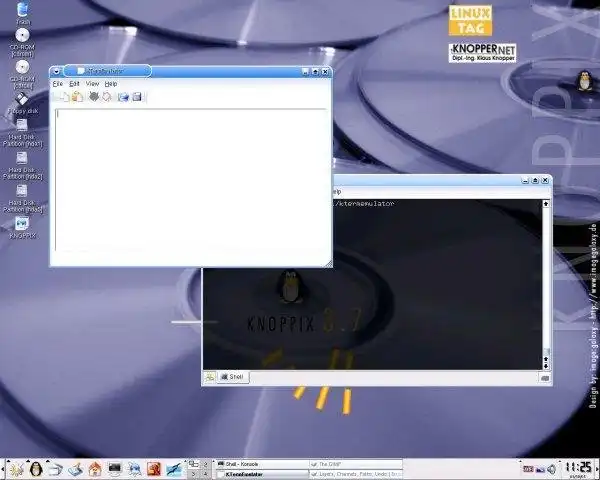
Task: Open the Edit menu in KTermEmulator
Action: click(x=74, y=83)
